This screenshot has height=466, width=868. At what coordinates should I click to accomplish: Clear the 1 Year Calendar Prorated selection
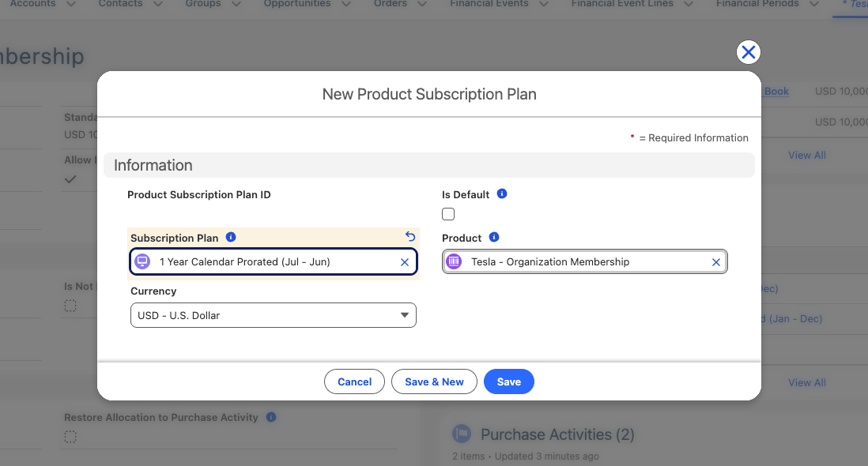point(405,262)
